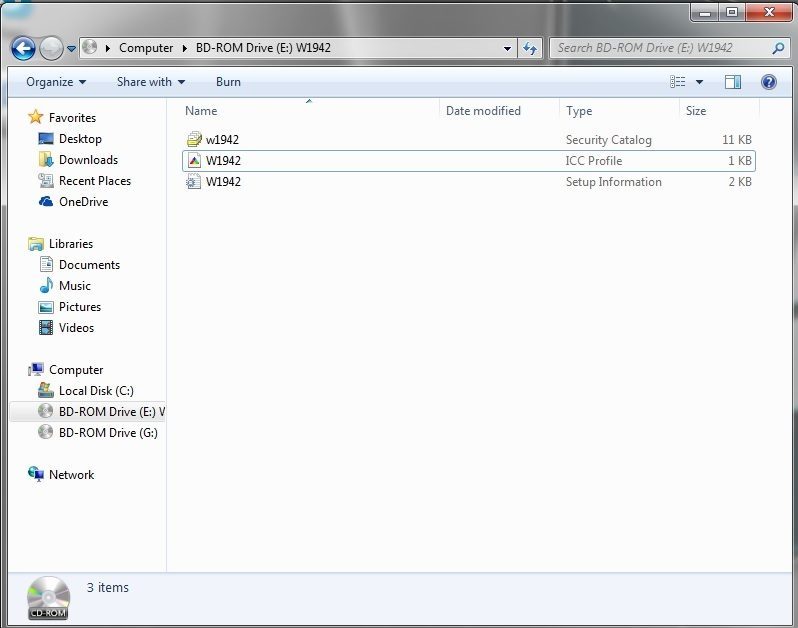
Task: Sort by the Date modified column
Action: [483, 111]
